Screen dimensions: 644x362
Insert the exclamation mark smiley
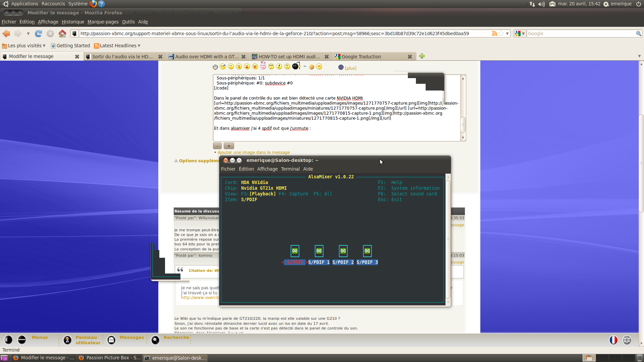[279, 67]
